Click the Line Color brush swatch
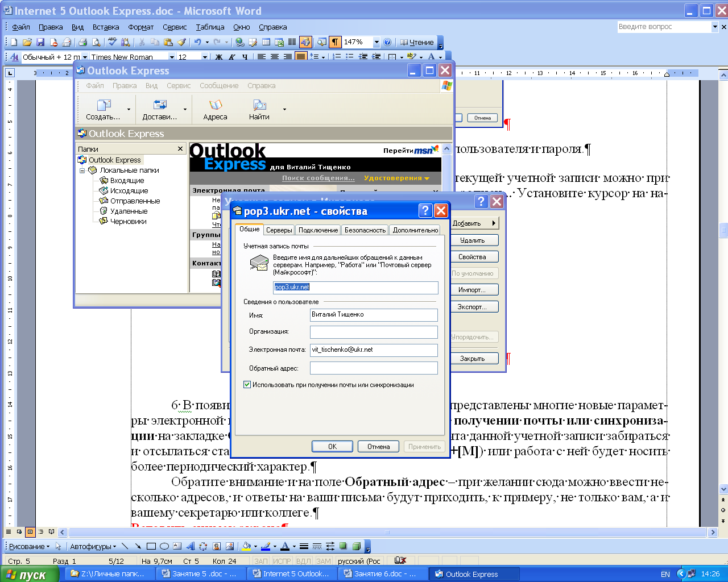This screenshot has width=728, height=582. click(x=266, y=546)
